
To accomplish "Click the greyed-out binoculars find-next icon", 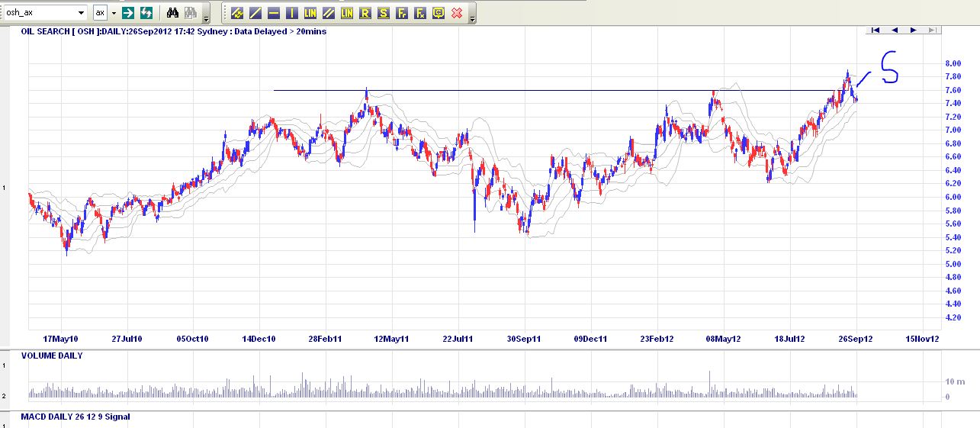I will click(x=191, y=13).
